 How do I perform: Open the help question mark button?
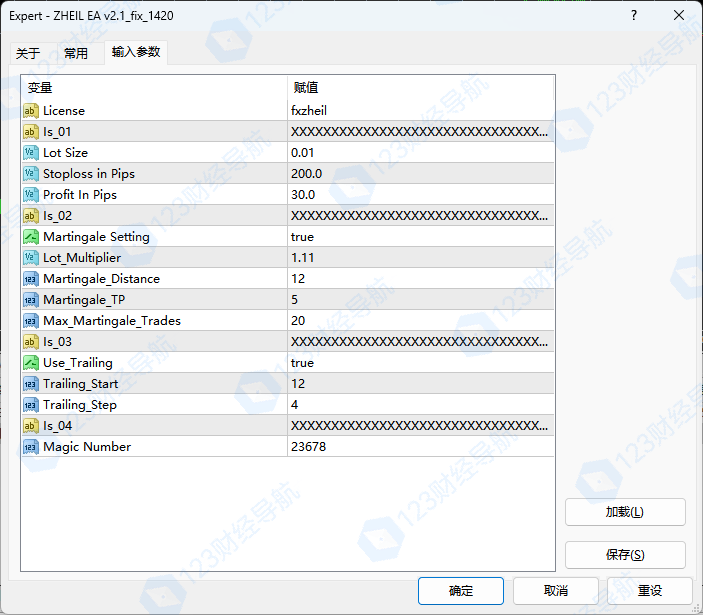pos(634,15)
